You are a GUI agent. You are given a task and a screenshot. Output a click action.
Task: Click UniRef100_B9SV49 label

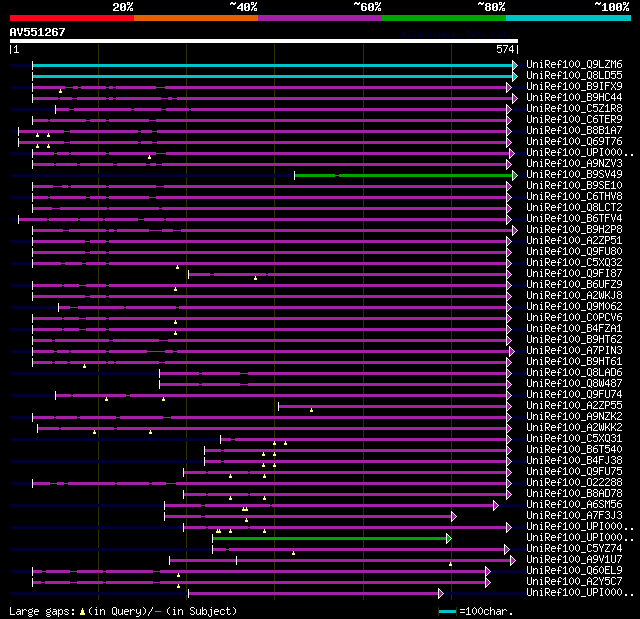(x=574, y=175)
